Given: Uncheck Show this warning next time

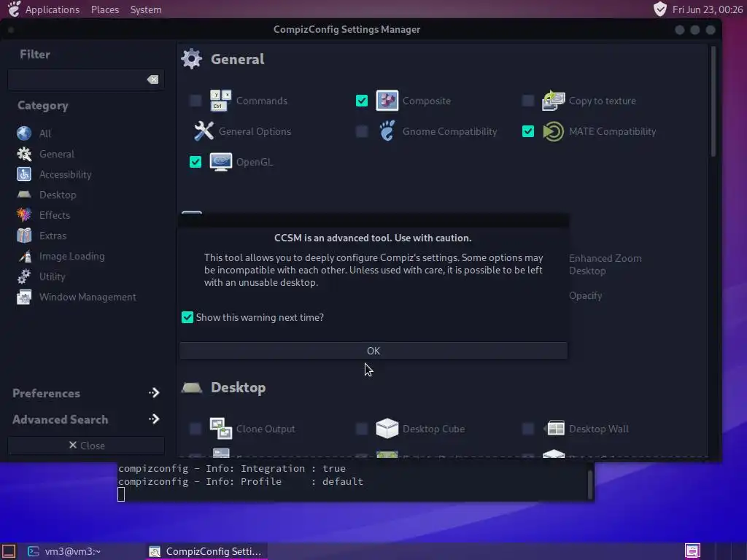Looking at the screenshot, I should click(x=187, y=317).
